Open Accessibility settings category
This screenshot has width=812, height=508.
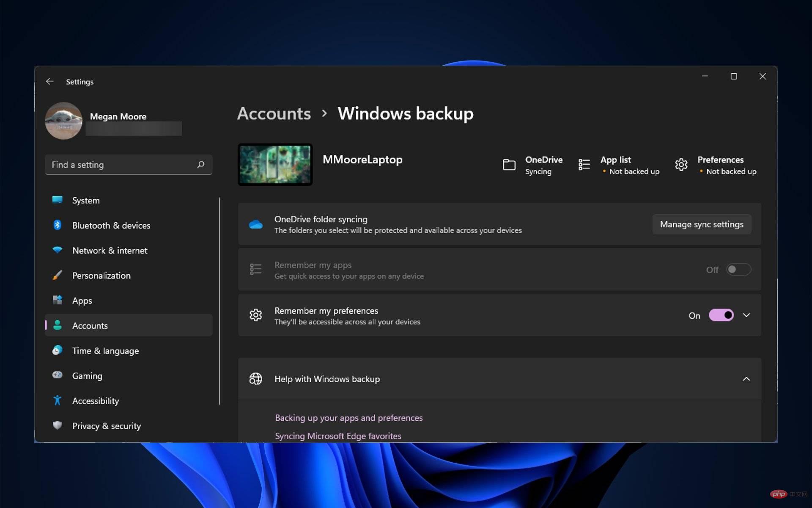click(129, 400)
